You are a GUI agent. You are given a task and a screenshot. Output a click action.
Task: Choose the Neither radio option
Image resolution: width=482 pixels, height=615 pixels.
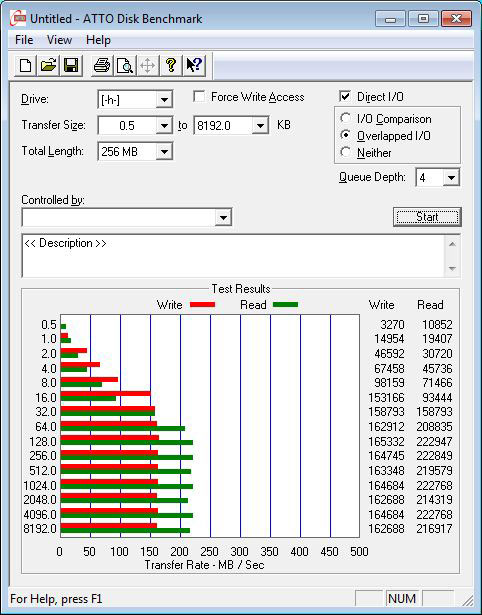tap(345, 152)
